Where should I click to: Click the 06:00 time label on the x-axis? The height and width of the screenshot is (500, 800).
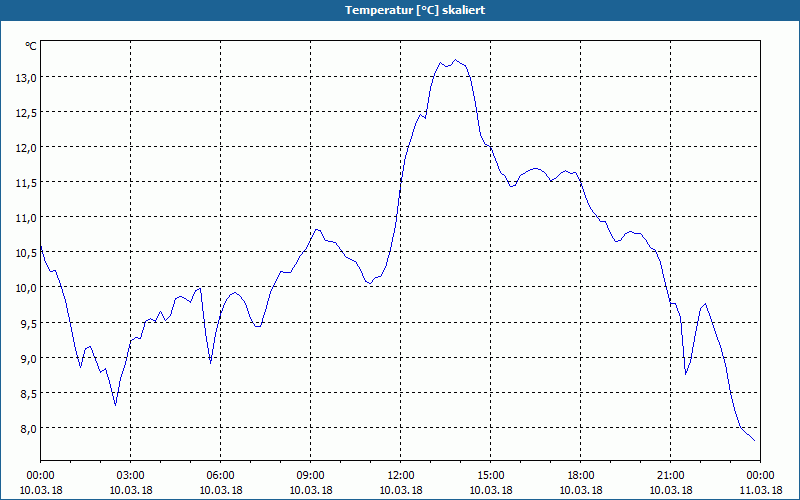pos(220,476)
